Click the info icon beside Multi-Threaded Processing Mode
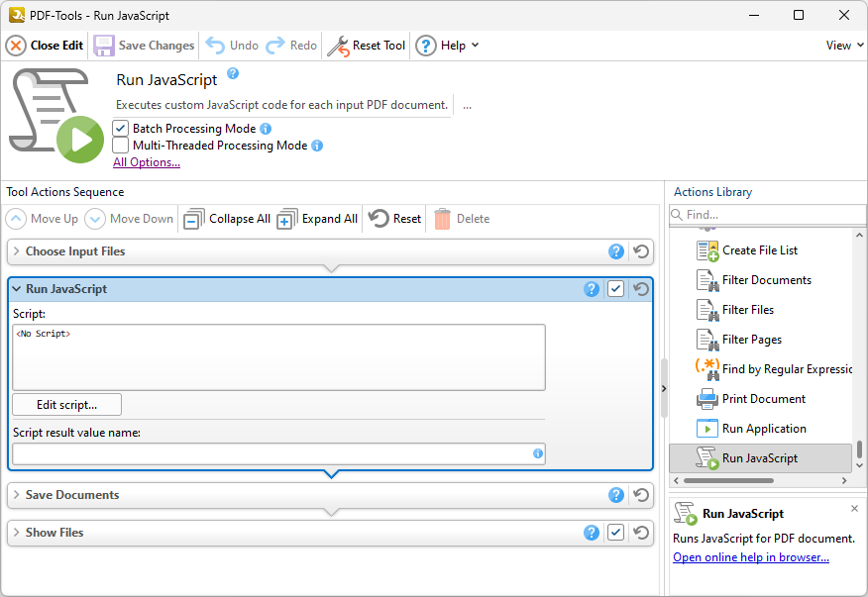This screenshot has height=597, width=868. tap(317, 146)
